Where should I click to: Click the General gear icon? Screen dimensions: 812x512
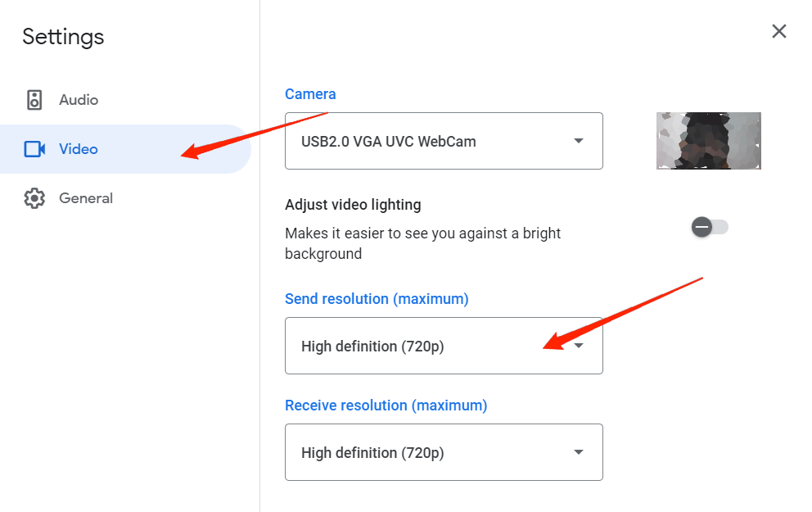point(34,198)
